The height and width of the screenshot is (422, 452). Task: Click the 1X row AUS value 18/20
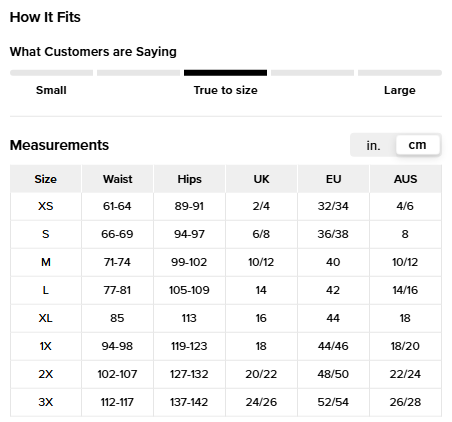pos(405,346)
